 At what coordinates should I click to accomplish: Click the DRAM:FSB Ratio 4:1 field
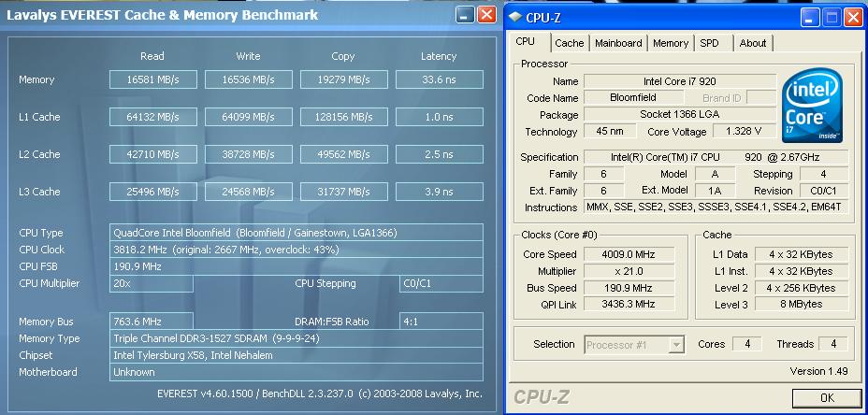[441, 322]
